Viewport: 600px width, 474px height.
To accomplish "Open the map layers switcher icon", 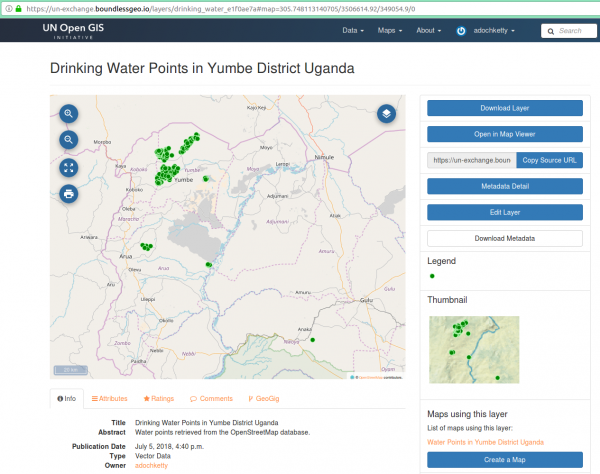I will (386, 114).
